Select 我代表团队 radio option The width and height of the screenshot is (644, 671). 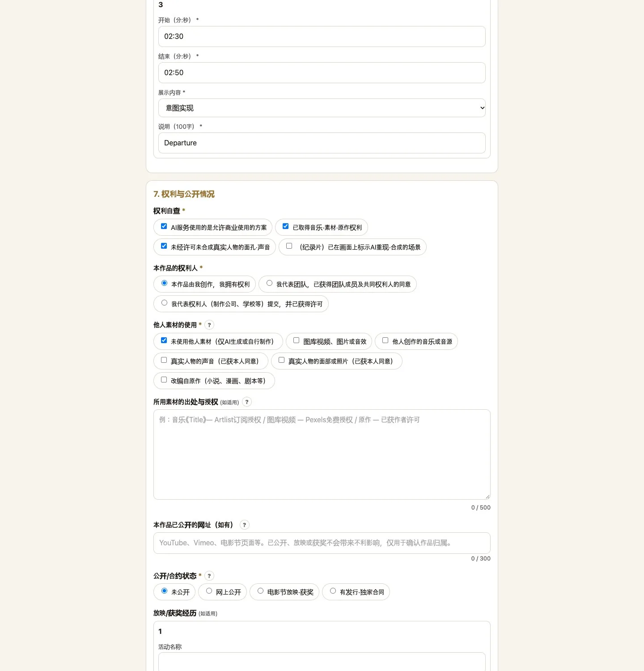point(270,283)
